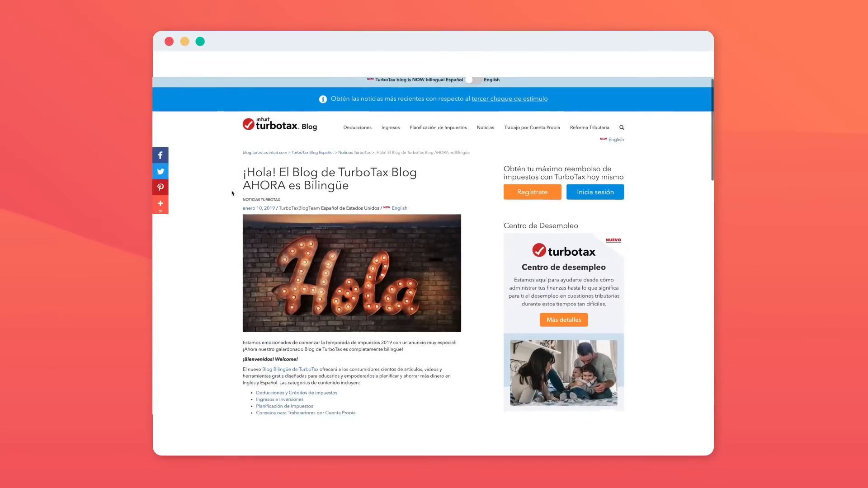Share the post on Facebook
The image size is (868, 488).
[x=160, y=155]
